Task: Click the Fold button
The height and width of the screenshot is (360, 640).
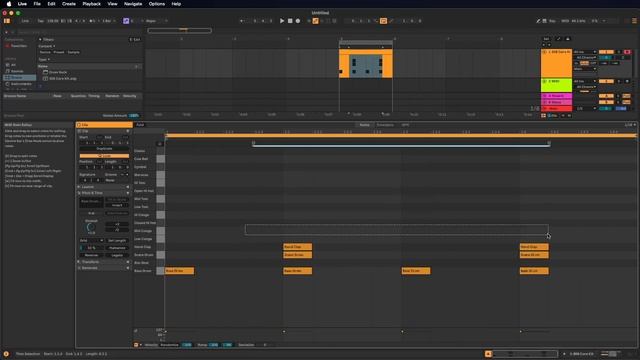Action: click(140, 125)
